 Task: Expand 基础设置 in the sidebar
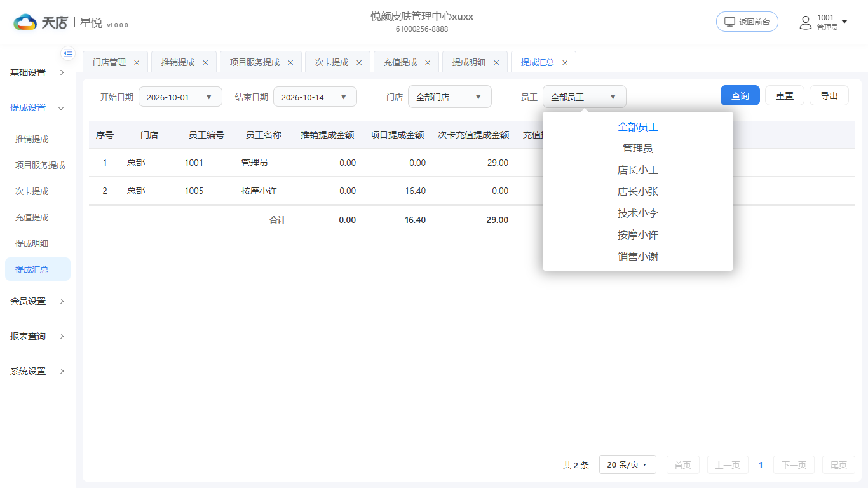[x=37, y=72]
